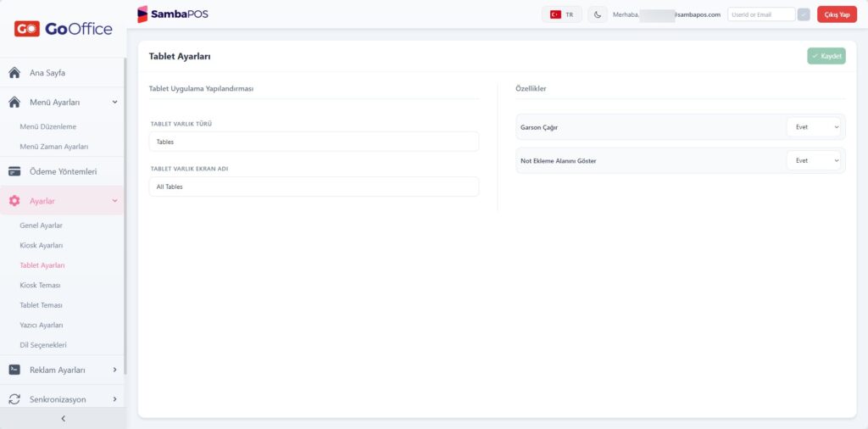The width and height of the screenshot is (868, 429).
Task: Click the Turkish flag language selector
Action: 561,14
